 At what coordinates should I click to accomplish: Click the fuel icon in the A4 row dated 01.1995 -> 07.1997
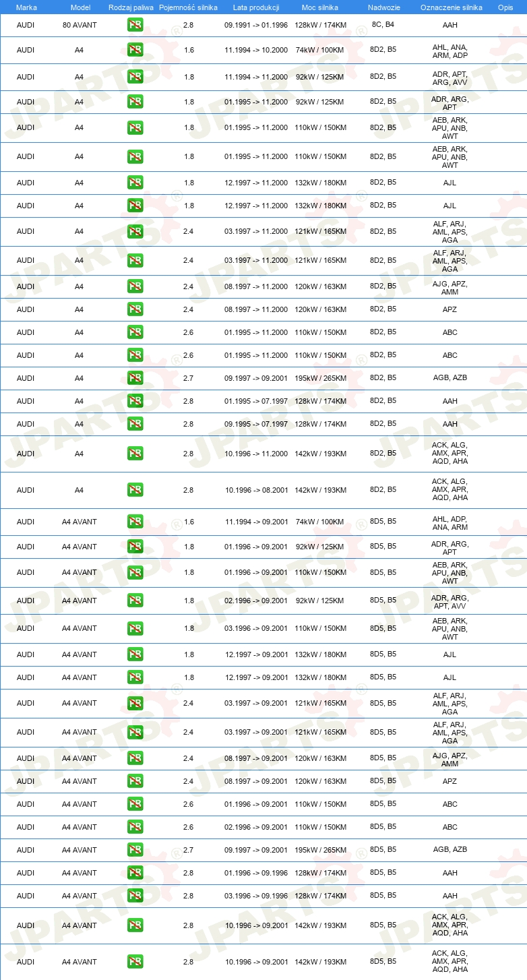point(135,401)
